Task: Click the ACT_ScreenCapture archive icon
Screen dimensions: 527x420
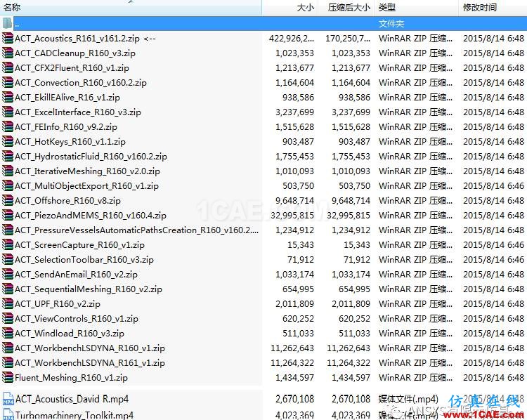Action: [x=8, y=245]
